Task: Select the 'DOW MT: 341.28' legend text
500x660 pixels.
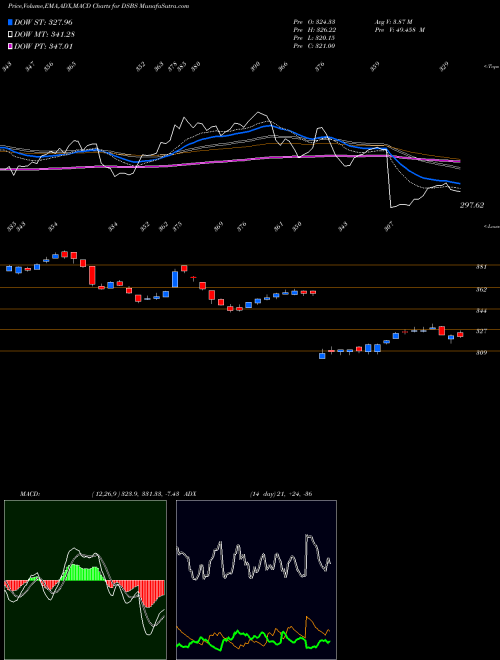Action: [x=44, y=34]
